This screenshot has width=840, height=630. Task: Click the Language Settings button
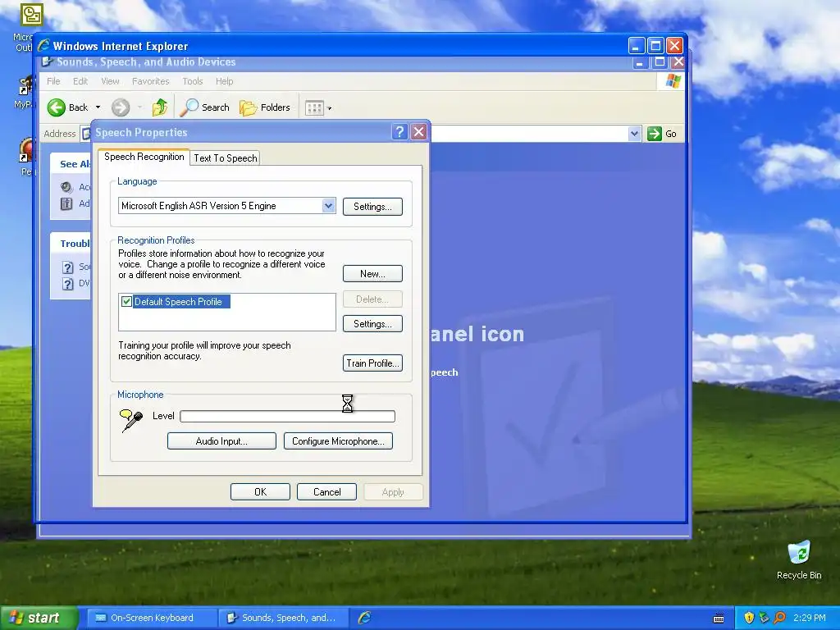pyautogui.click(x=372, y=207)
